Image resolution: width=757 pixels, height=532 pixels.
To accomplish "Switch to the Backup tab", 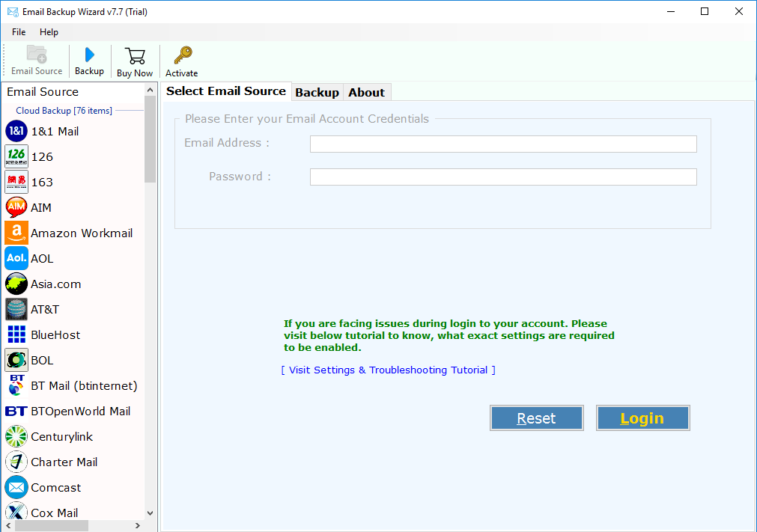I will 317,92.
